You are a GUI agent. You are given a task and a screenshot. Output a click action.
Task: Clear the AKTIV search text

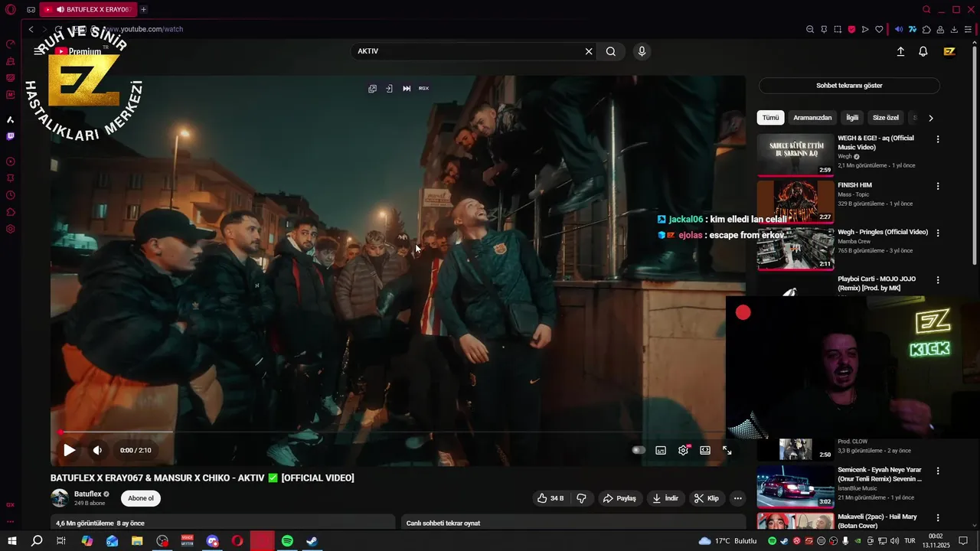click(x=589, y=51)
